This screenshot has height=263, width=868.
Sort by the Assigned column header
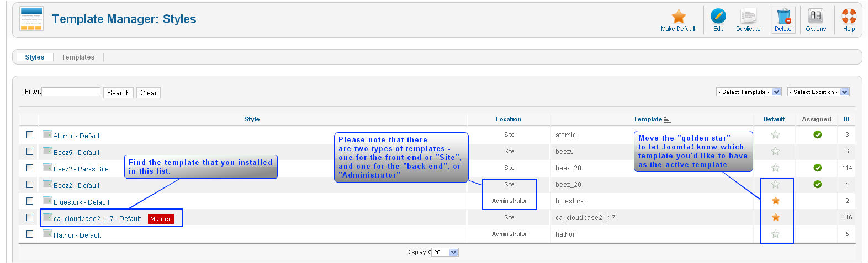pos(816,119)
